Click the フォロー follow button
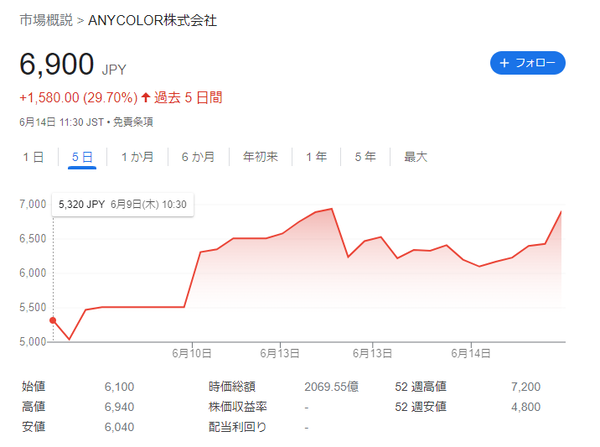This screenshot has width=600, height=447. (x=527, y=63)
